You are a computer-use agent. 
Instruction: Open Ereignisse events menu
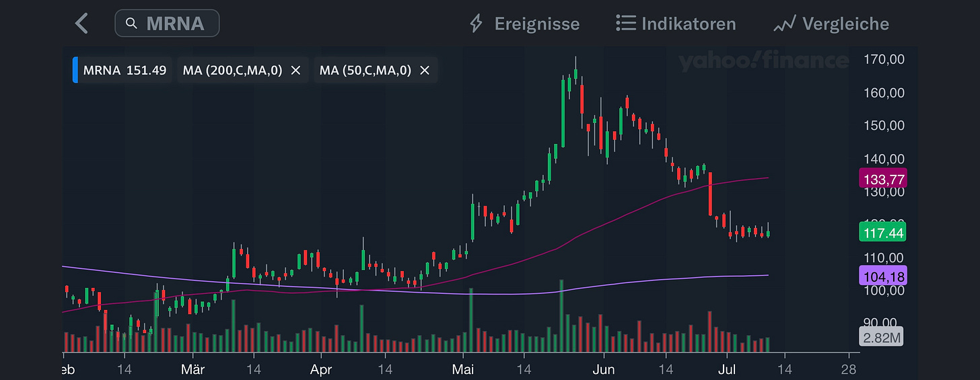click(x=524, y=24)
